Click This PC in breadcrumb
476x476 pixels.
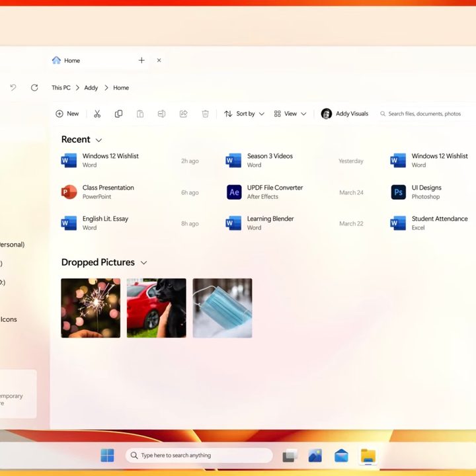coord(61,88)
